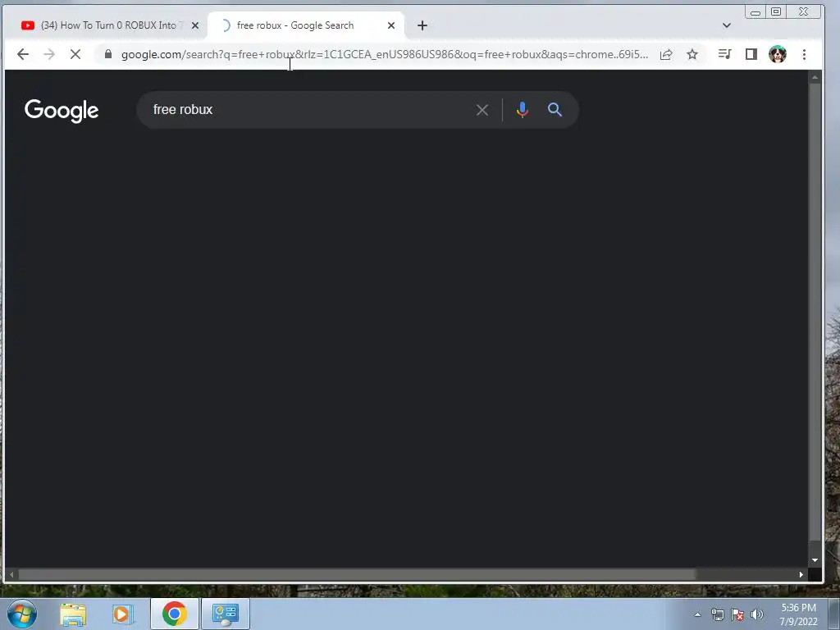The height and width of the screenshot is (630, 840).
Task: Launch Windows Media Player from taskbar
Action: pos(122,614)
